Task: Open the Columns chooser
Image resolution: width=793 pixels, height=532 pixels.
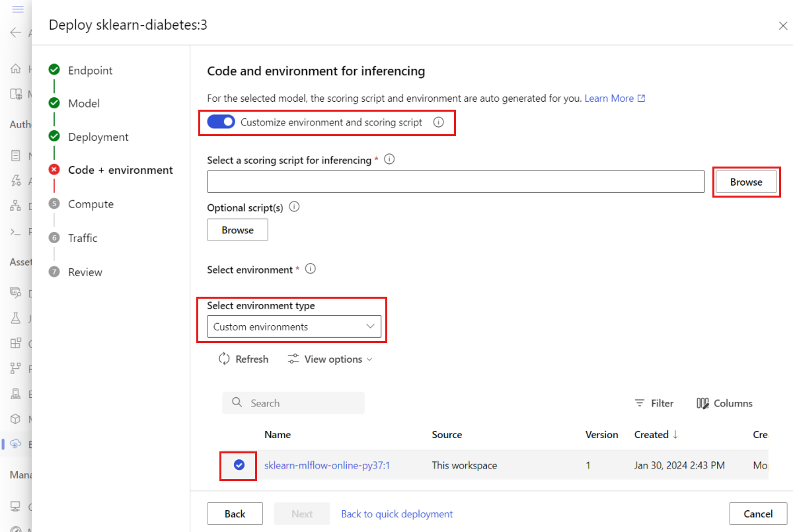Action: tap(725, 403)
